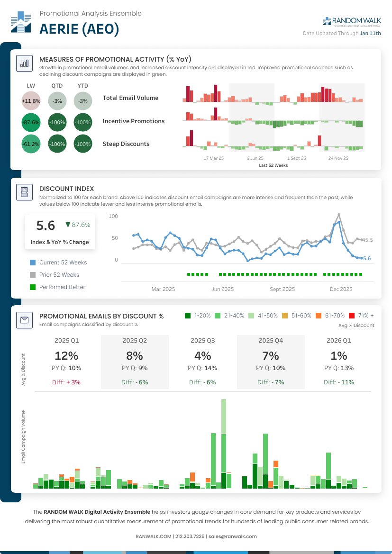Click the Index & YoY % Change label
This screenshot has height=554, width=392.
point(60,242)
